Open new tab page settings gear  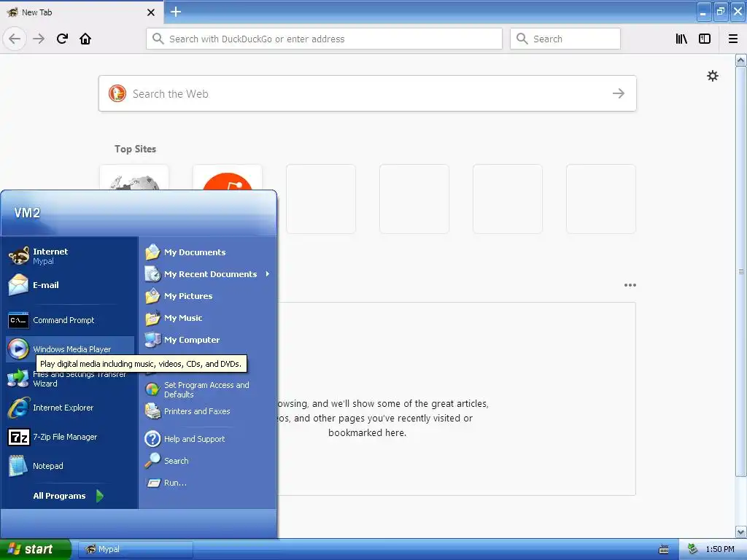(712, 76)
